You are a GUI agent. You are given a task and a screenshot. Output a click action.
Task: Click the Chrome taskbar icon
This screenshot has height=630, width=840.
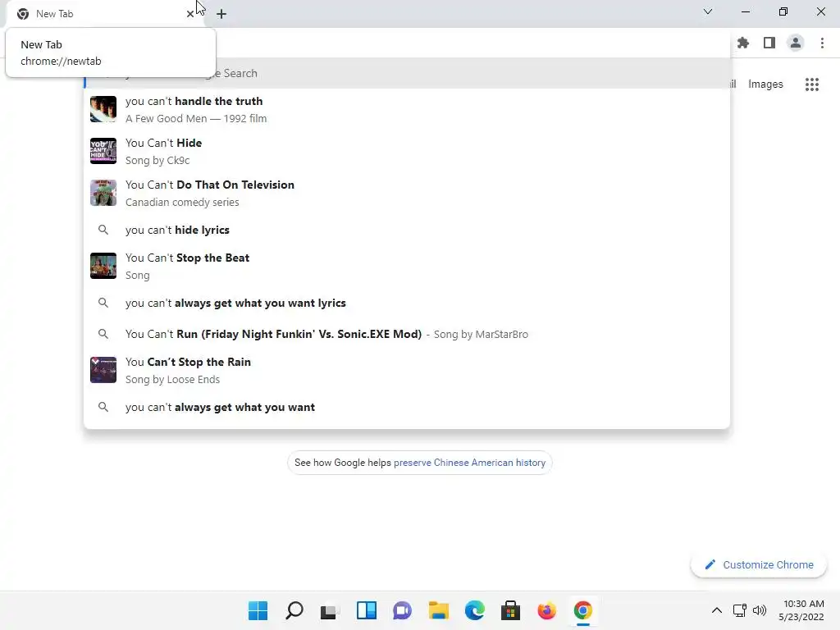click(x=583, y=610)
